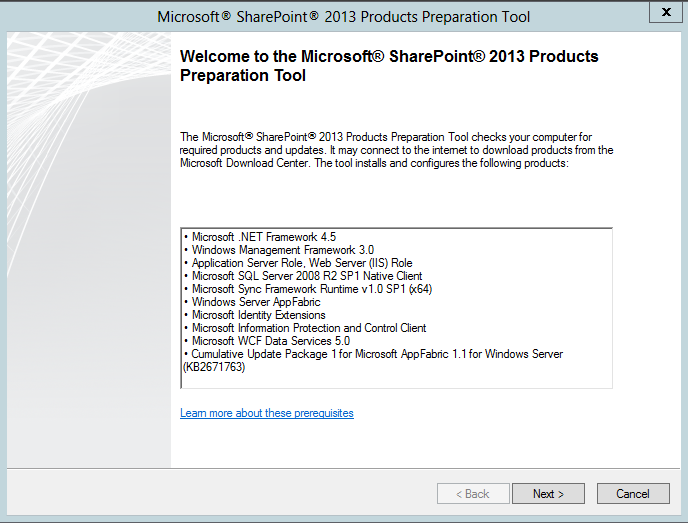Screen dimensions: 688x523
Task: Open the 'Learn more about these prerequisites' link
Action: (267, 413)
